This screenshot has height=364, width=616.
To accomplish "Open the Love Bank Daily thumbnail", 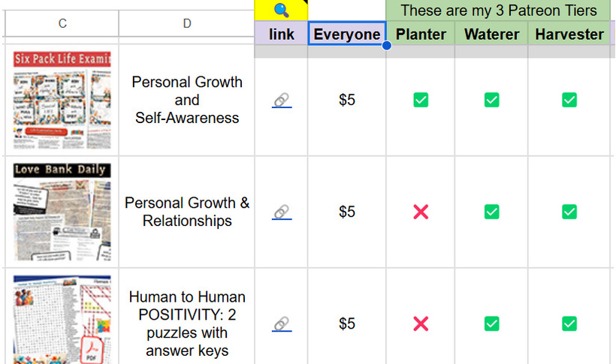I will point(62,212).
